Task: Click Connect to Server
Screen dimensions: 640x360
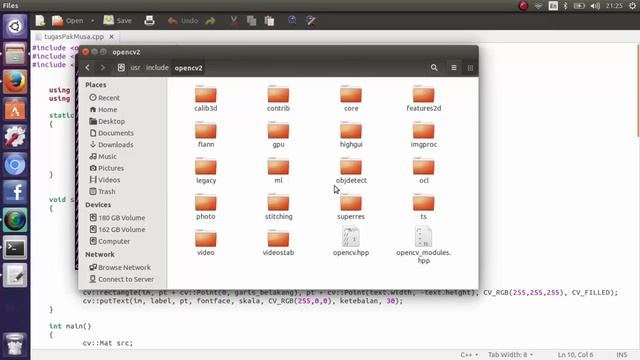Action: pos(122,279)
